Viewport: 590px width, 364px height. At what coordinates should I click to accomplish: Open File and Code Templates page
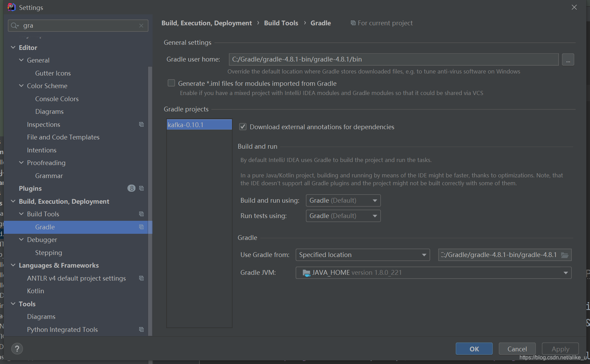[63, 137]
